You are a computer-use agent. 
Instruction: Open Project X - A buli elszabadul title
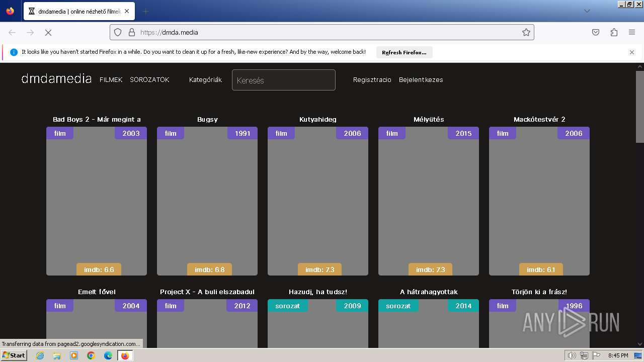207,292
